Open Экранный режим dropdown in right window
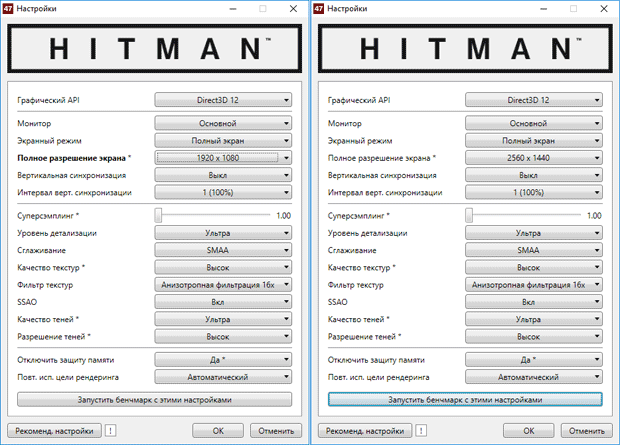620x445 pixels. click(534, 141)
